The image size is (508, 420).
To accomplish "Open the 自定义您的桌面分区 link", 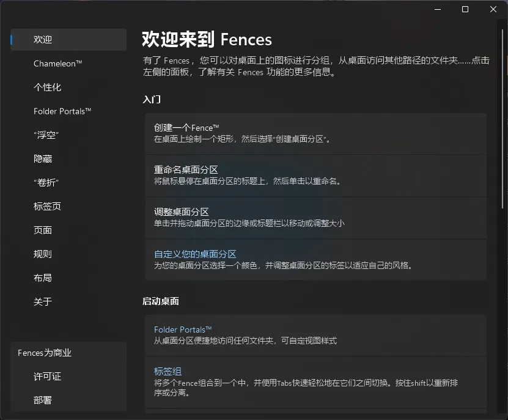I will (195, 254).
